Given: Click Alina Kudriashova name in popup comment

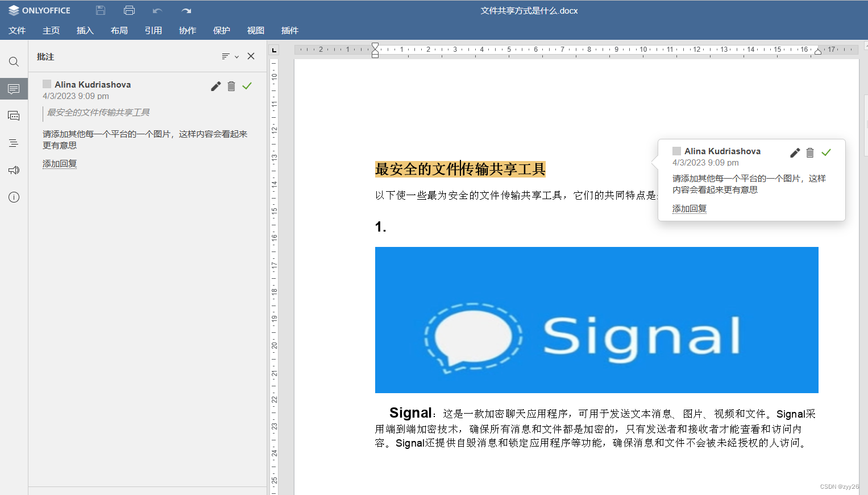Looking at the screenshot, I should click(722, 151).
